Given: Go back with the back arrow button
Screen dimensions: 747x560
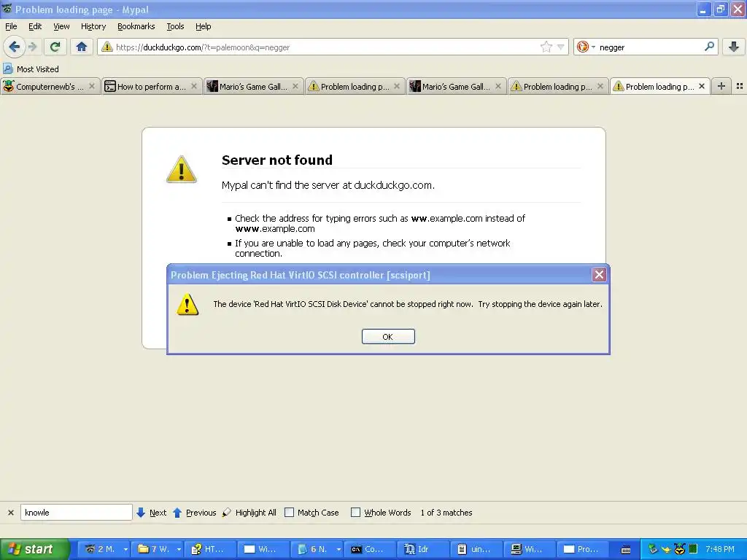Looking at the screenshot, I should [x=15, y=47].
